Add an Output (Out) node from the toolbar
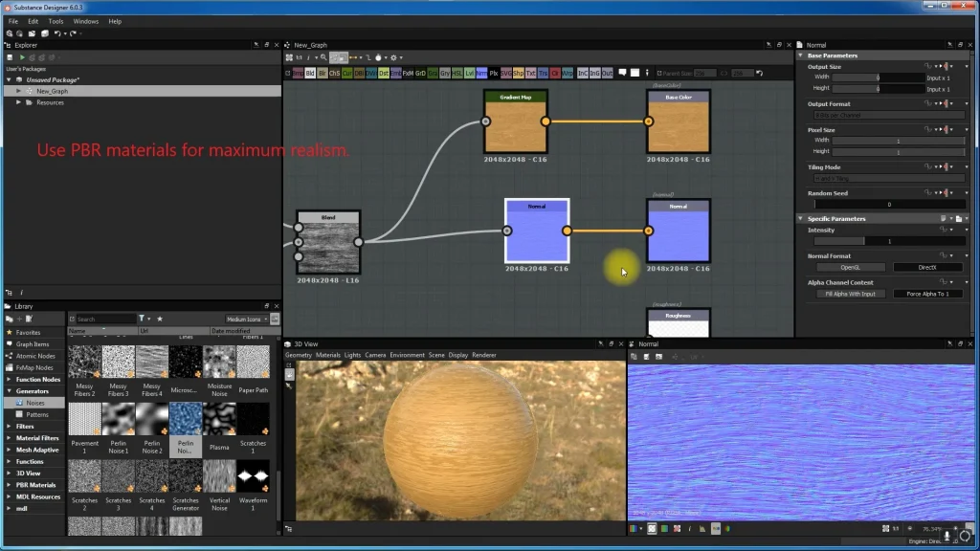Image resolution: width=980 pixels, height=551 pixels. [x=607, y=73]
